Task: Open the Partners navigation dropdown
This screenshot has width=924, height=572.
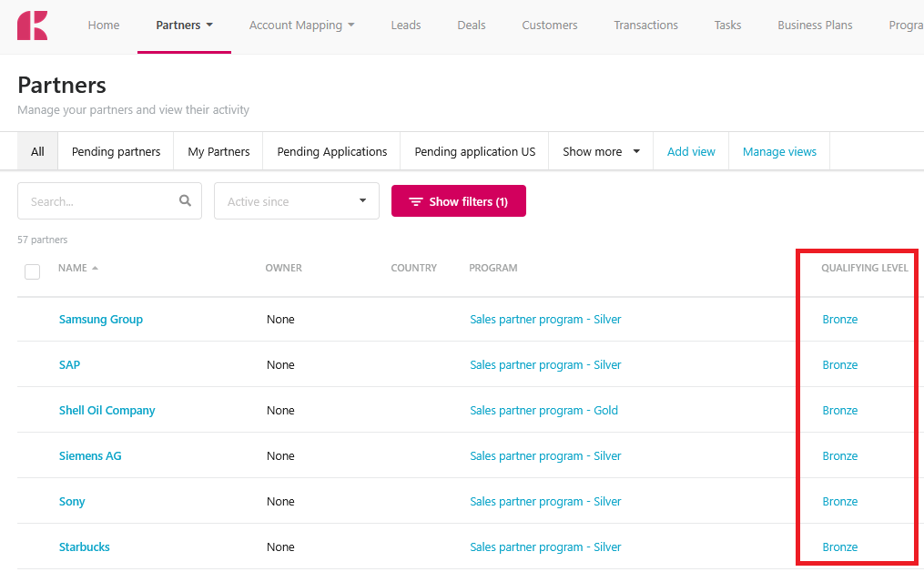Action: point(184,26)
